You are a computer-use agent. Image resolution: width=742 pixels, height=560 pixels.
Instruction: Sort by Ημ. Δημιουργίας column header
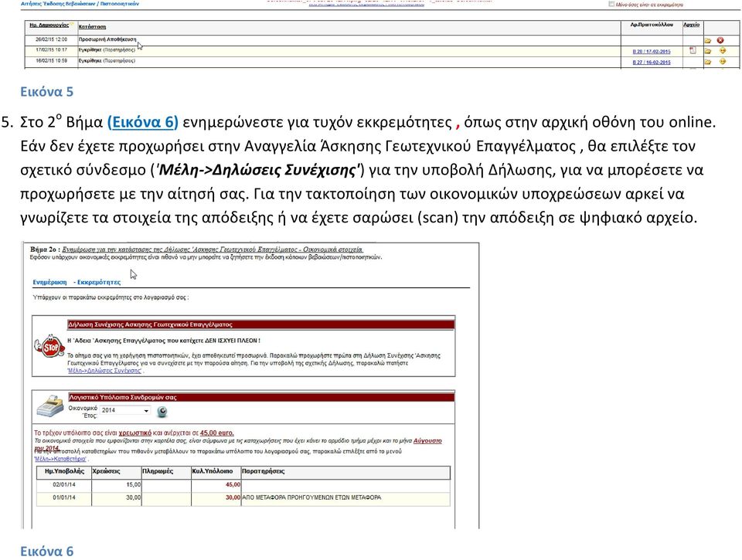49,25
